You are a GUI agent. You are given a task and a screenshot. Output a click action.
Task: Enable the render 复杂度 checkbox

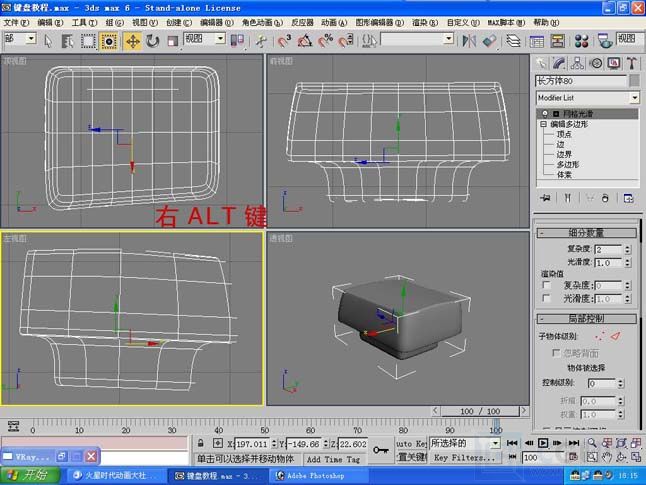546,285
